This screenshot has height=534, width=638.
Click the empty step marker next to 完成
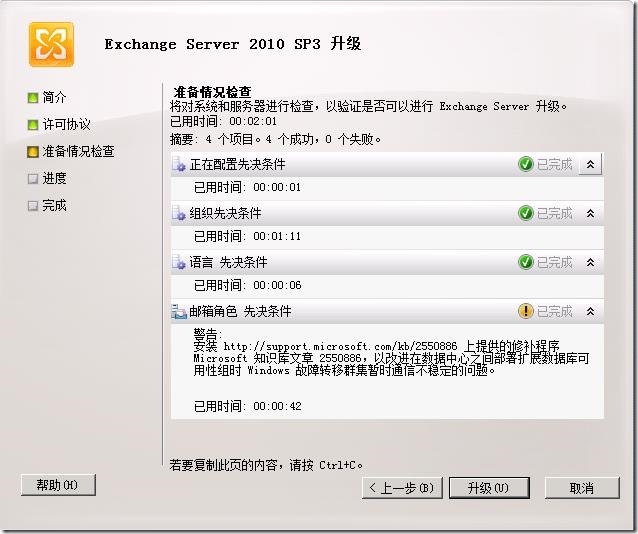click(33, 206)
